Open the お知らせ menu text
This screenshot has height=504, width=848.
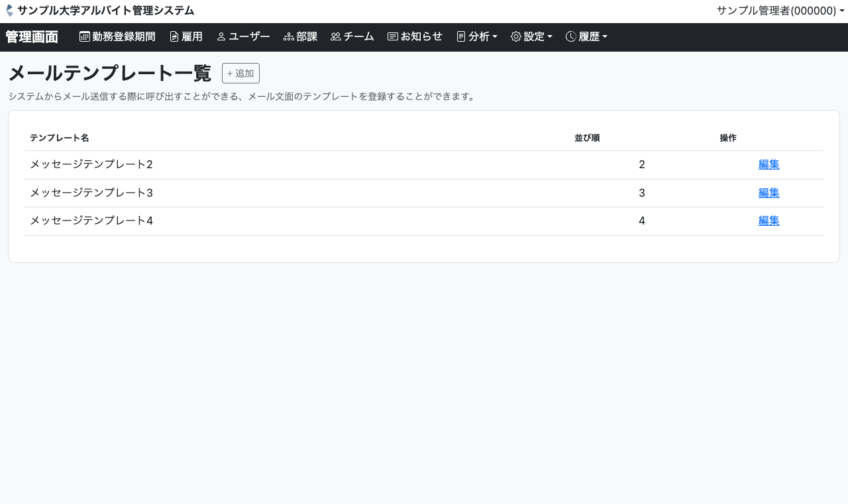pyautogui.click(x=421, y=37)
